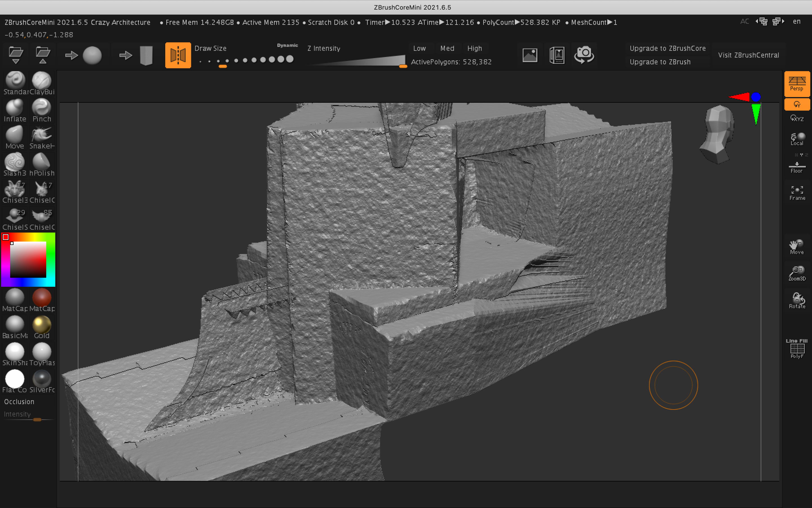Viewport: 812px width, 508px height.
Task: Select the Slash3 brush
Action: click(15, 165)
